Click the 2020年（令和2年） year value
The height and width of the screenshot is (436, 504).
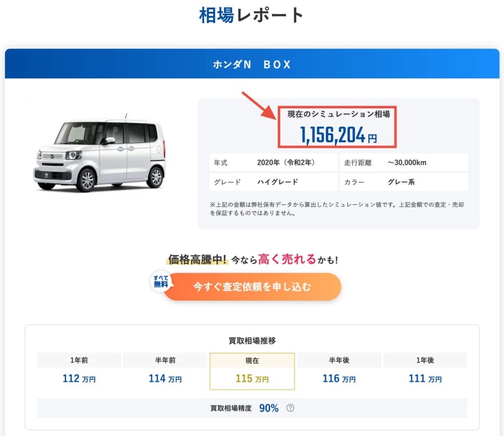[x=286, y=163]
